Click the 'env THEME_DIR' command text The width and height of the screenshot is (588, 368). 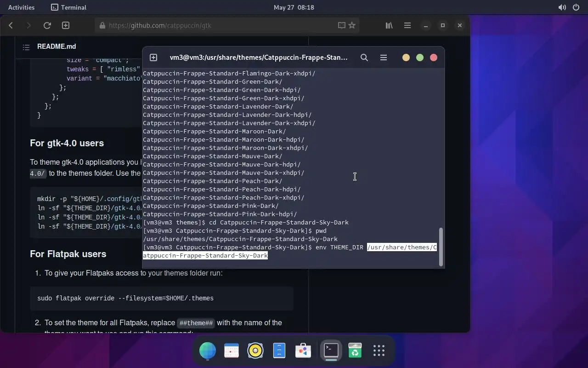(339, 247)
